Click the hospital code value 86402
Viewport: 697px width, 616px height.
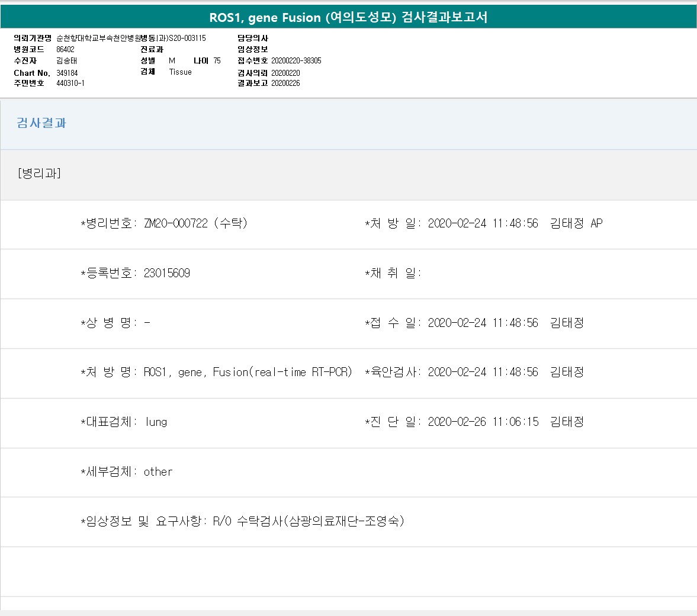(x=65, y=49)
